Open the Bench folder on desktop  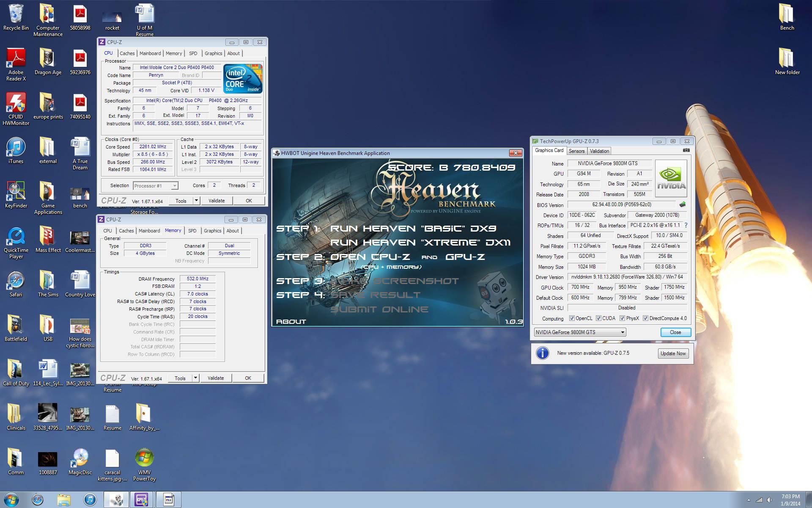tap(787, 17)
